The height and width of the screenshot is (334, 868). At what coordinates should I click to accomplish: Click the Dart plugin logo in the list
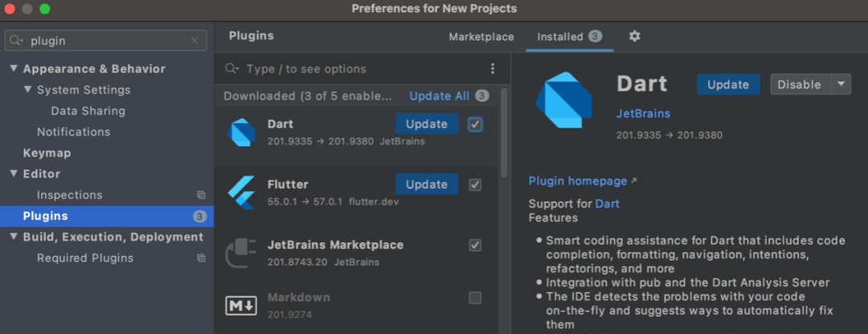pos(241,132)
